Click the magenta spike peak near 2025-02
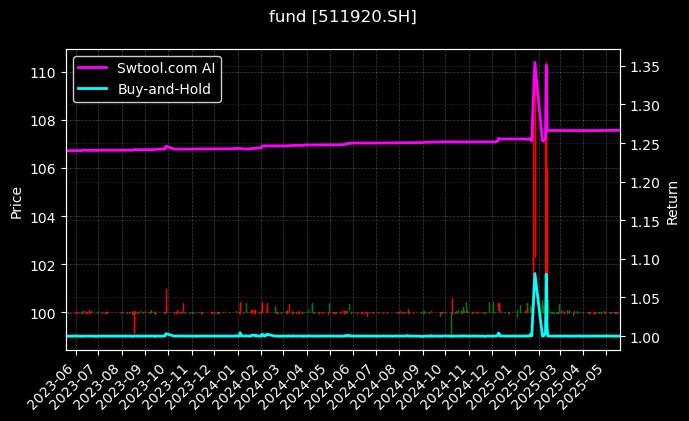Screen dimensions: 689x421 click(x=534, y=63)
